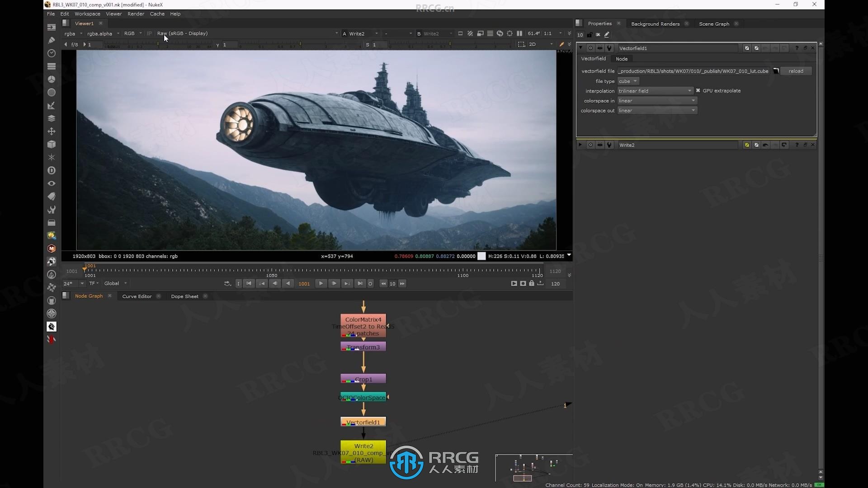This screenshot has width=868, height=488.
Task: Toggle the Vectorfield1 center-node button
Action: click(x=590, y=48)
